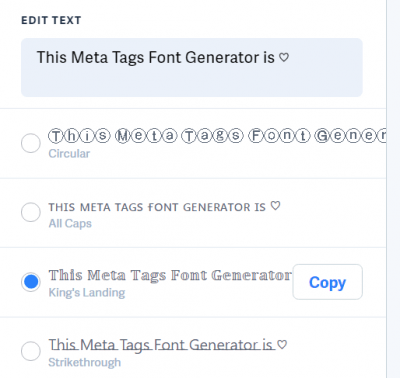Click the heart icon in Strikethrough preview
This screenshot has width=400, height=378.
282,344
